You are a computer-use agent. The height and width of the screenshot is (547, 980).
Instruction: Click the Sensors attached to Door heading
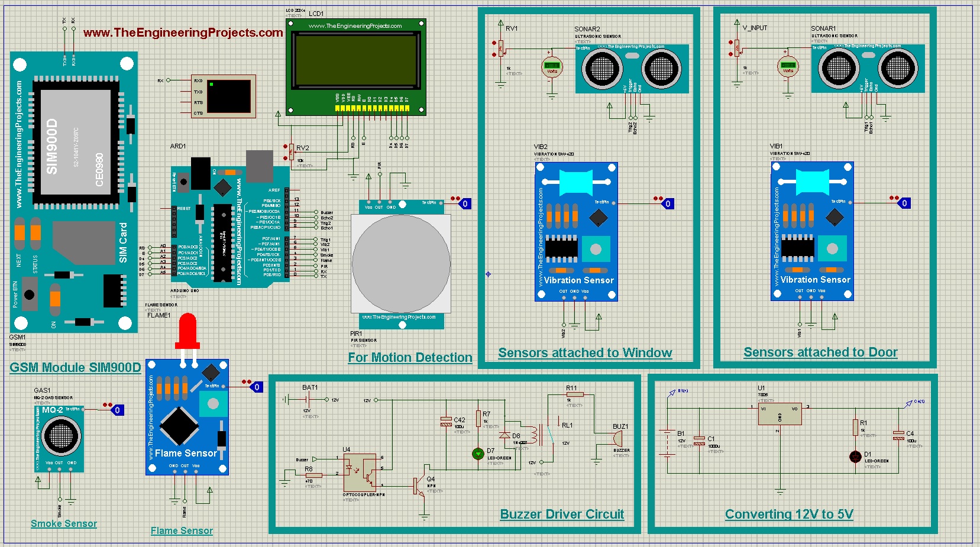coord(820,352)
